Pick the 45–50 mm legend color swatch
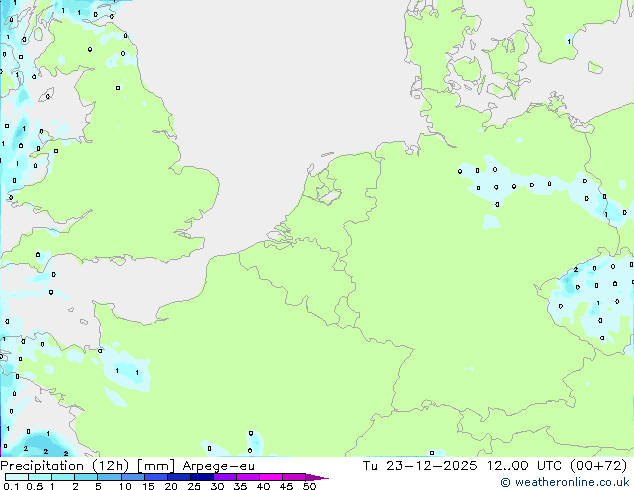 coord(294,477)
